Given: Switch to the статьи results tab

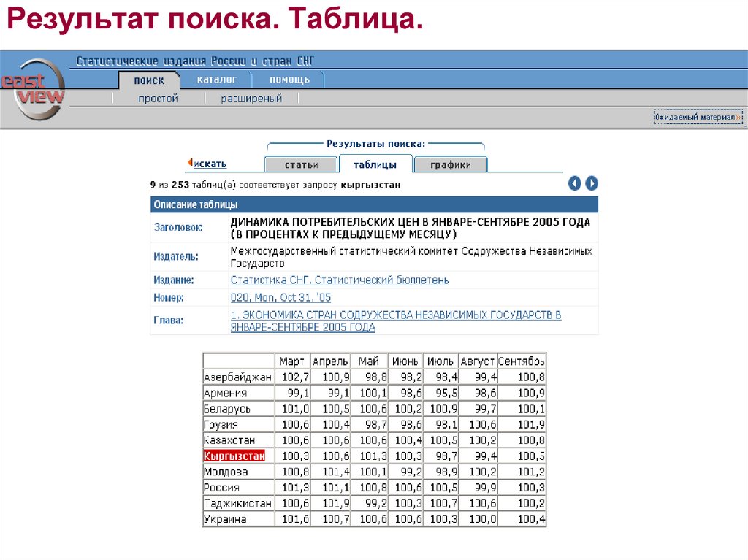Looking at the screenshot, I should point(301,164).
